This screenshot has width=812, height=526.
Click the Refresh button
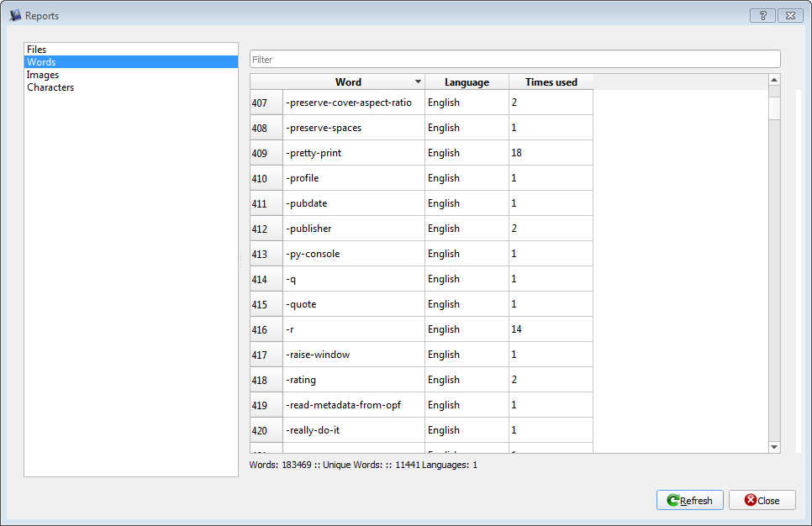point(690,500)
